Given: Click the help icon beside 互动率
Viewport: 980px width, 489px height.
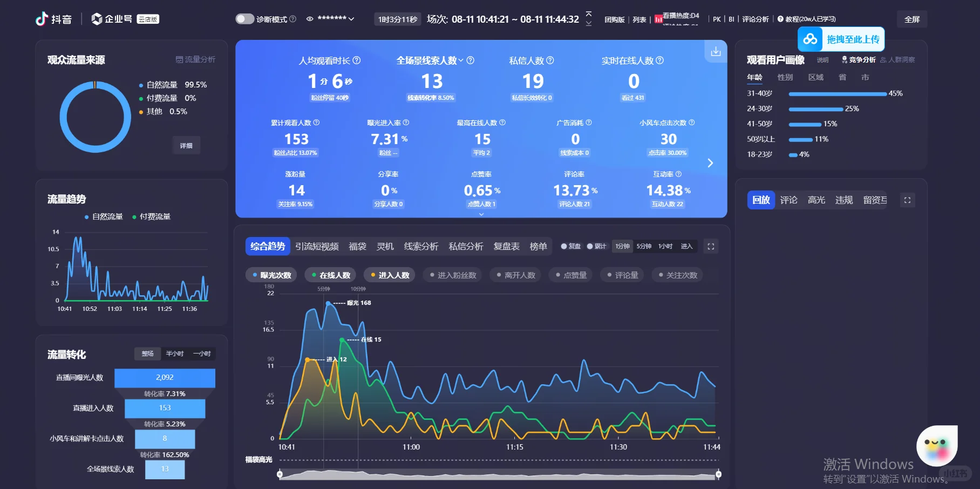Looking at the screenshot, I should 678,174.
